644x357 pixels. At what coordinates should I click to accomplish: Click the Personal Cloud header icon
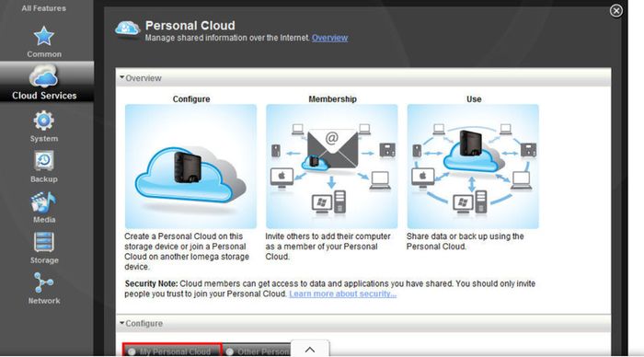127,29
